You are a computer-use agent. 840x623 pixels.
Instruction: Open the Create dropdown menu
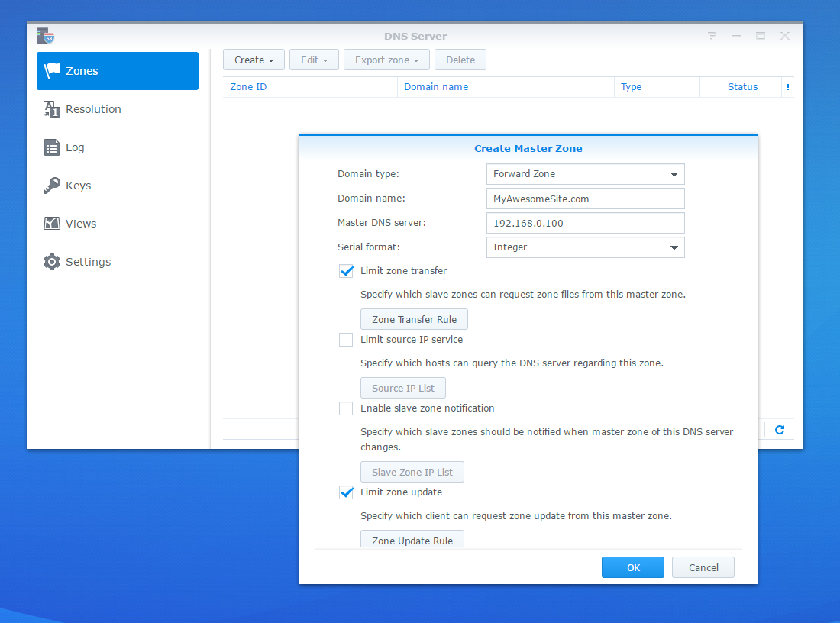(x=254, y=60)
